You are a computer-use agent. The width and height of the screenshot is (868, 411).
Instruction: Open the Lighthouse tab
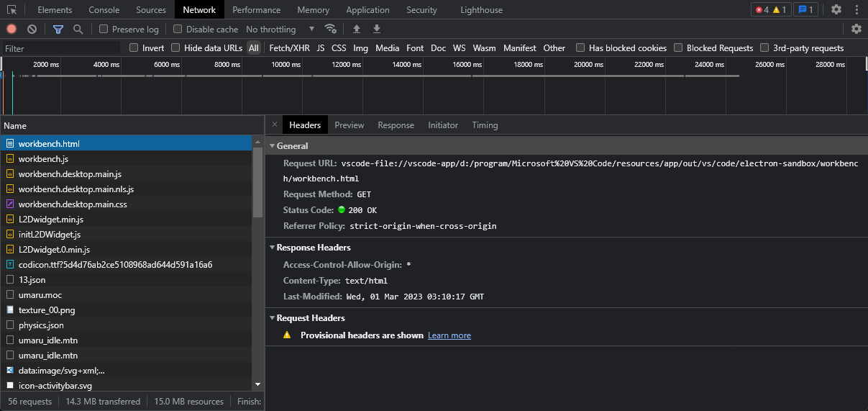[481, 10]
